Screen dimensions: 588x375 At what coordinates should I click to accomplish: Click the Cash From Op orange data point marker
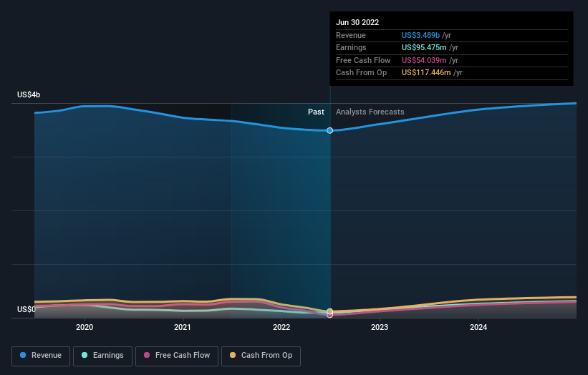tap(329, 311)
